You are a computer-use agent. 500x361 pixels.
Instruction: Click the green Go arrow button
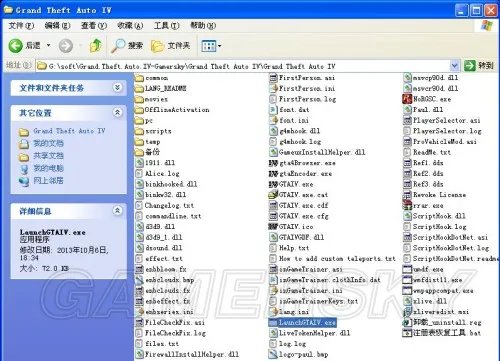(x=470, y=66)
